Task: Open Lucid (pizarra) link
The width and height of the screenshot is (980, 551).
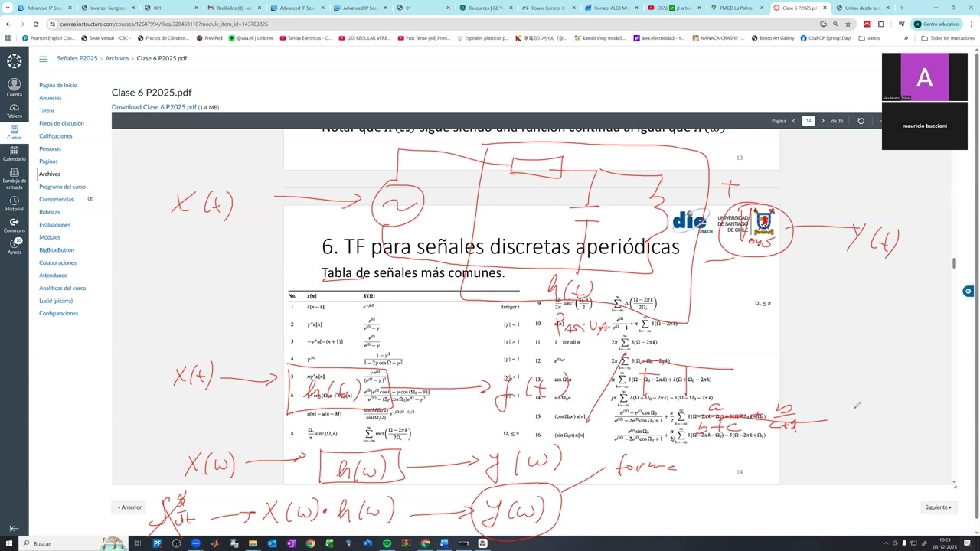Action: point(56,301)
